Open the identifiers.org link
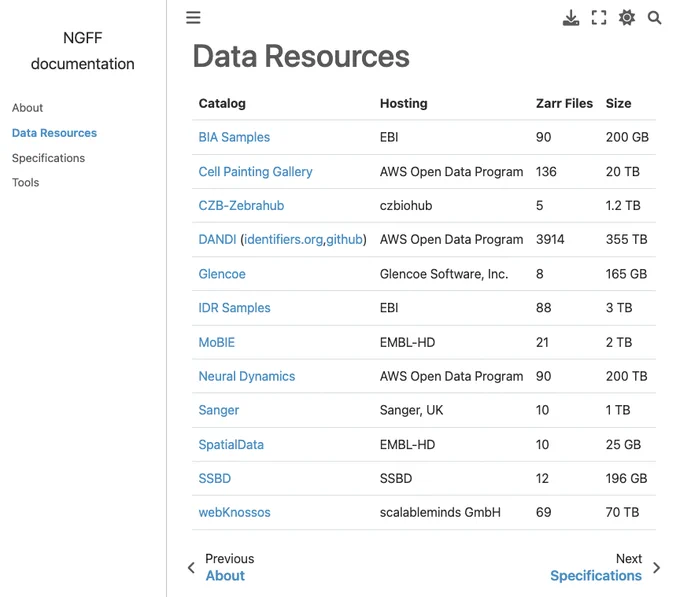Screen dimensions: 680x597 [284, 239]
